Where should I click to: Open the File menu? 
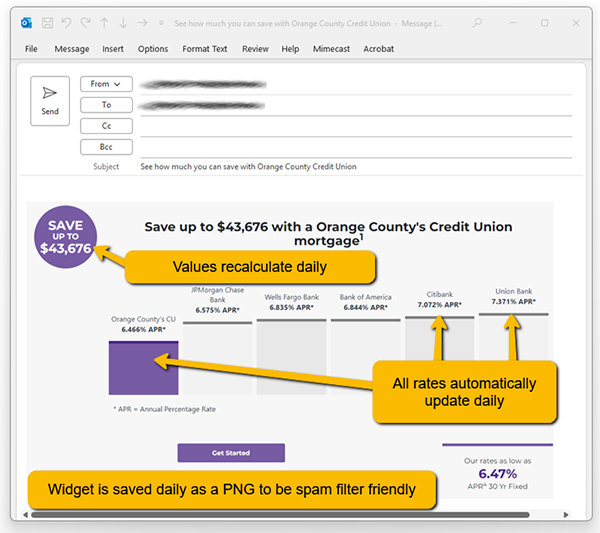pyautogui.click(x=31, y=48)
